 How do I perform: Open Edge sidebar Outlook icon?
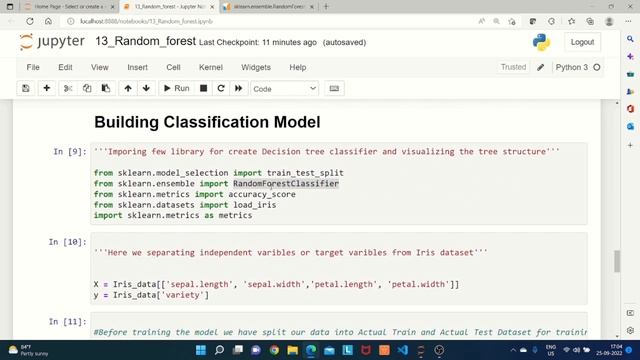[630, 127]
